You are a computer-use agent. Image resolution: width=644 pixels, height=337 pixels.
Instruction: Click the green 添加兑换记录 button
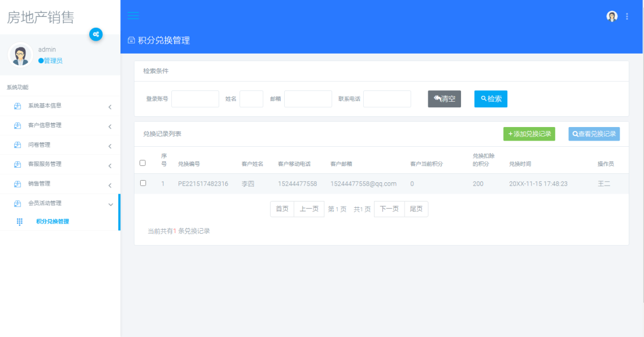point(529,134)
